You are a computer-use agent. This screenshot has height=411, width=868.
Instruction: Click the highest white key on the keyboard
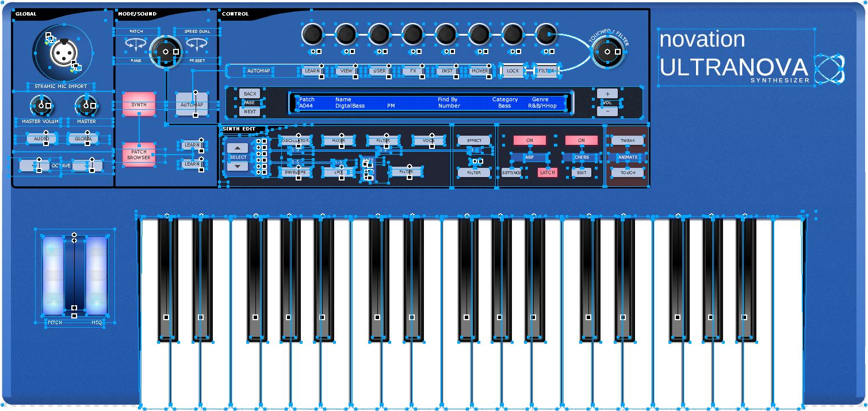coord(787,313)
